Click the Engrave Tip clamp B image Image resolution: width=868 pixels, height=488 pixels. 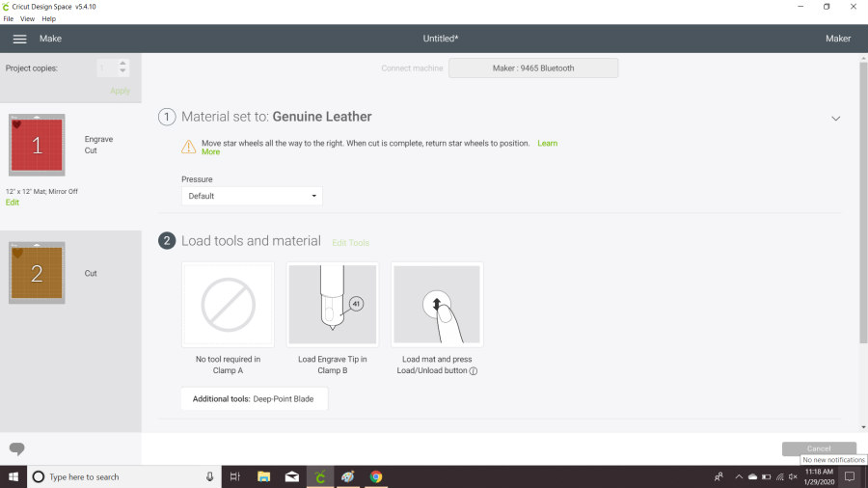click(x=332, y=305)
